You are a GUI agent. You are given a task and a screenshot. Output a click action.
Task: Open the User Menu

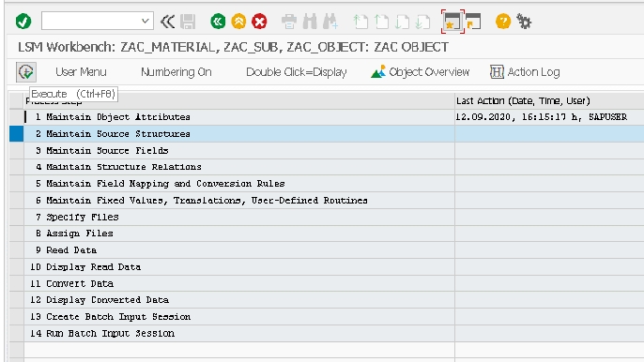coord(81,72)
